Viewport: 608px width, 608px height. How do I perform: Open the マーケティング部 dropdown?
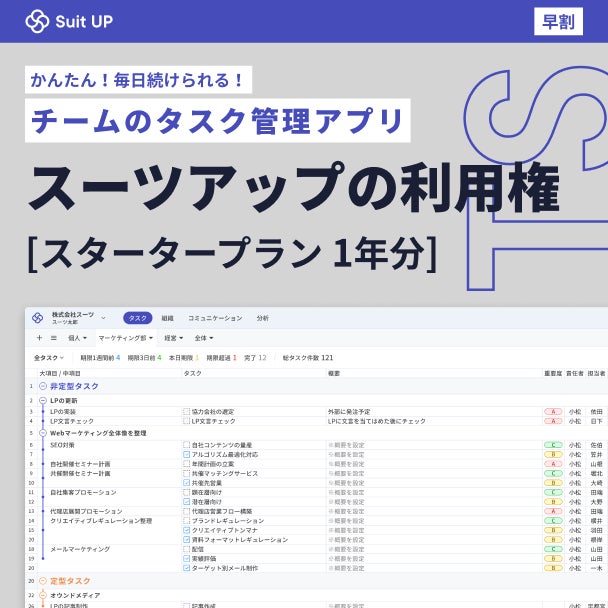coord(125,338)
